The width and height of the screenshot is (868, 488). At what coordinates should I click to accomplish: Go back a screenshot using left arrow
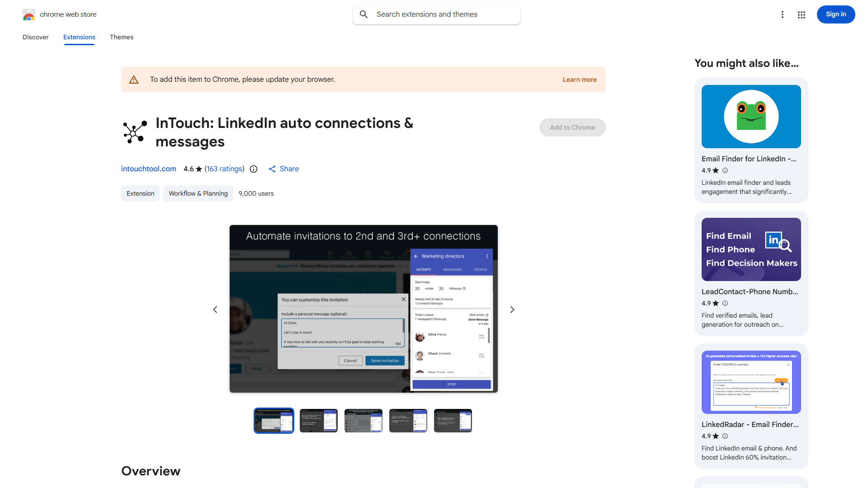(215, 309)
